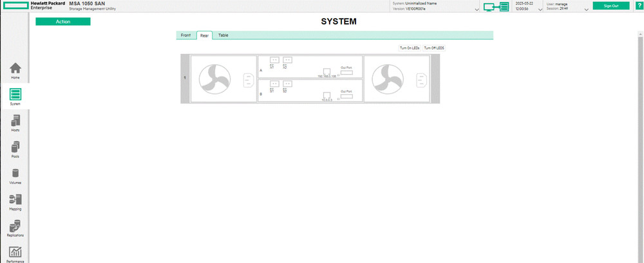Open the Pools section icon

(15, 147)
